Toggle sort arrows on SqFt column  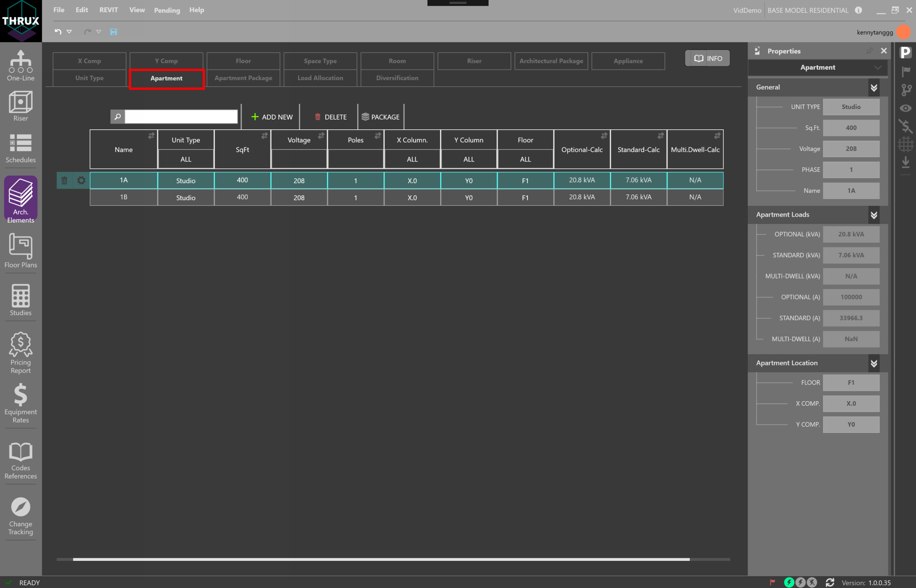pyautogui.click(x=264, y=136)
